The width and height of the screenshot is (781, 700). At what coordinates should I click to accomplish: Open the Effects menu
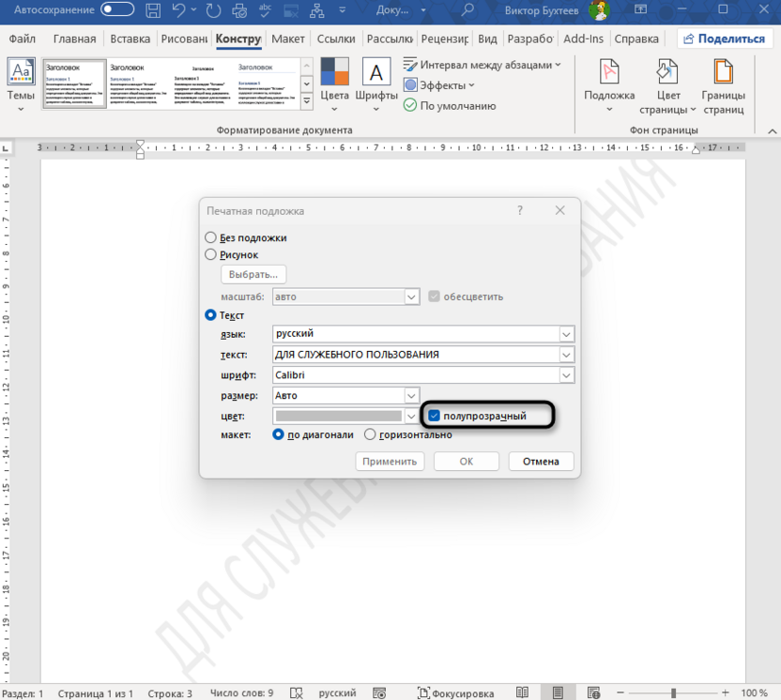[438, 85]
